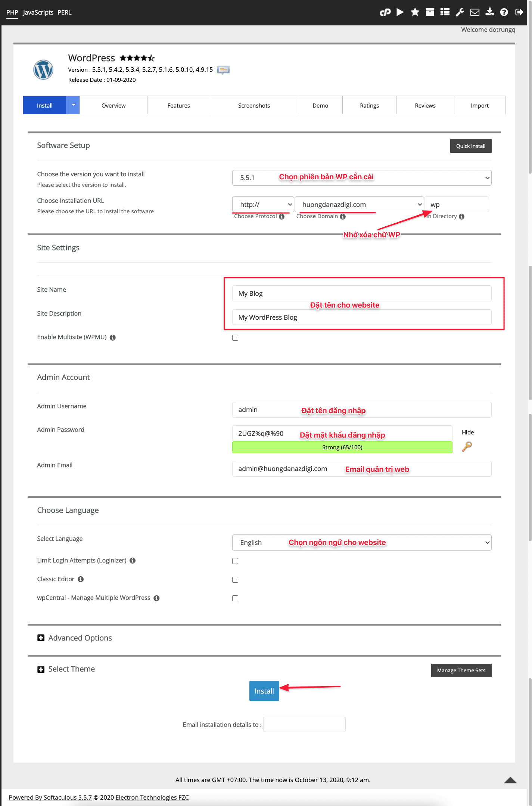This screenshot has width=532, height=806.
Task: Click the cPanel logo icon in header
Action: click(385, 12)
